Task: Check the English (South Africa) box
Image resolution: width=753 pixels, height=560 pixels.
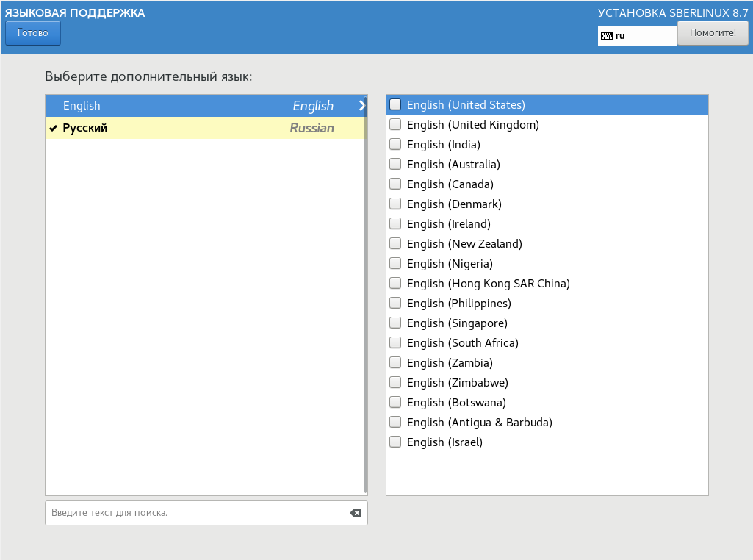Action: point(395,343)
